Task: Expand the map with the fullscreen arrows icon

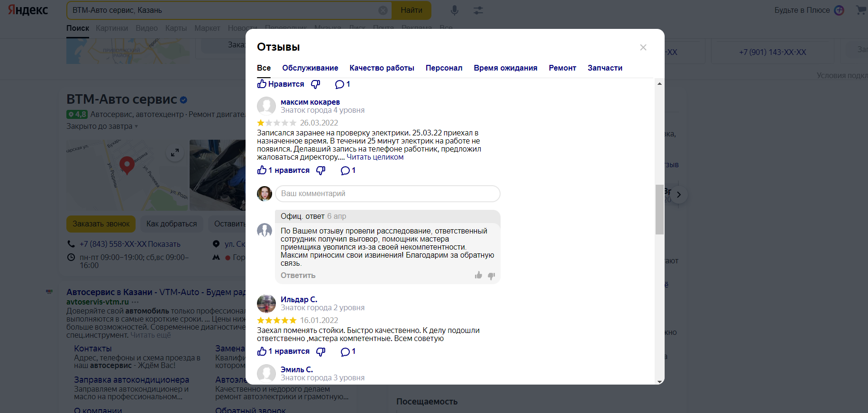Action: coord(175,153)
